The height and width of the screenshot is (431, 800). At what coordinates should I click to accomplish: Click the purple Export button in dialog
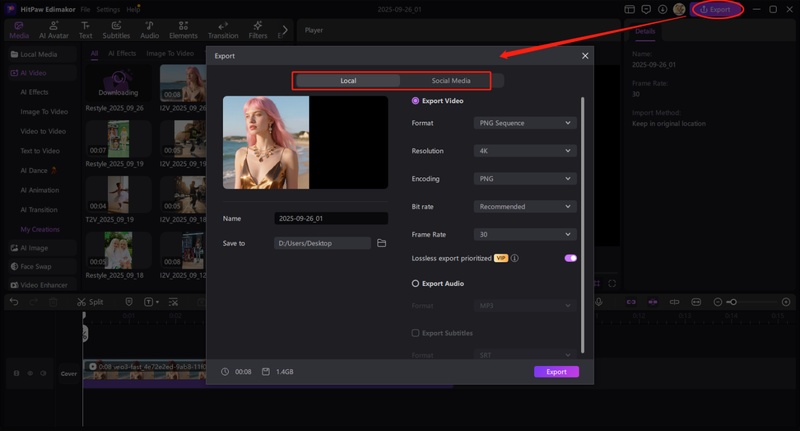click(x=556, y=371)
